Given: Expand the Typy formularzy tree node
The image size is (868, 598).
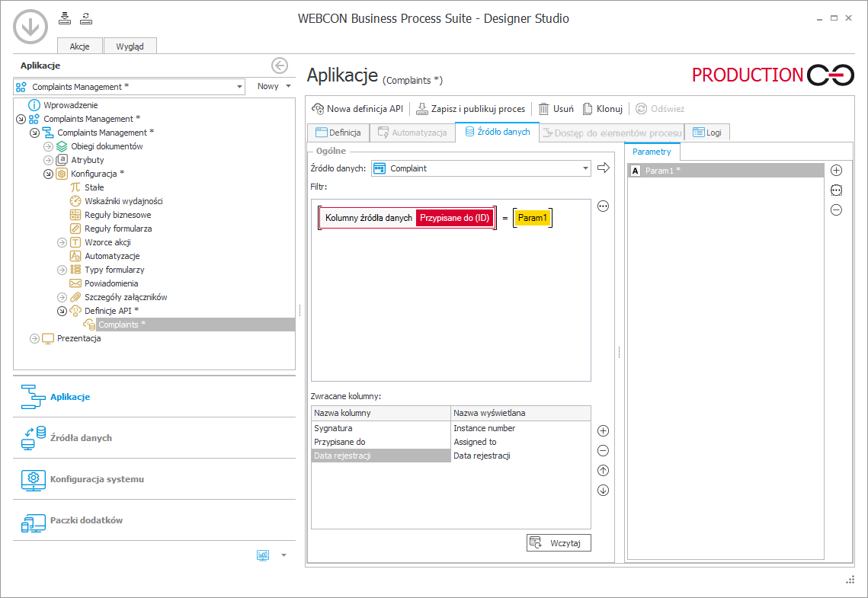Looking at the screenshot, I should 62,270.
